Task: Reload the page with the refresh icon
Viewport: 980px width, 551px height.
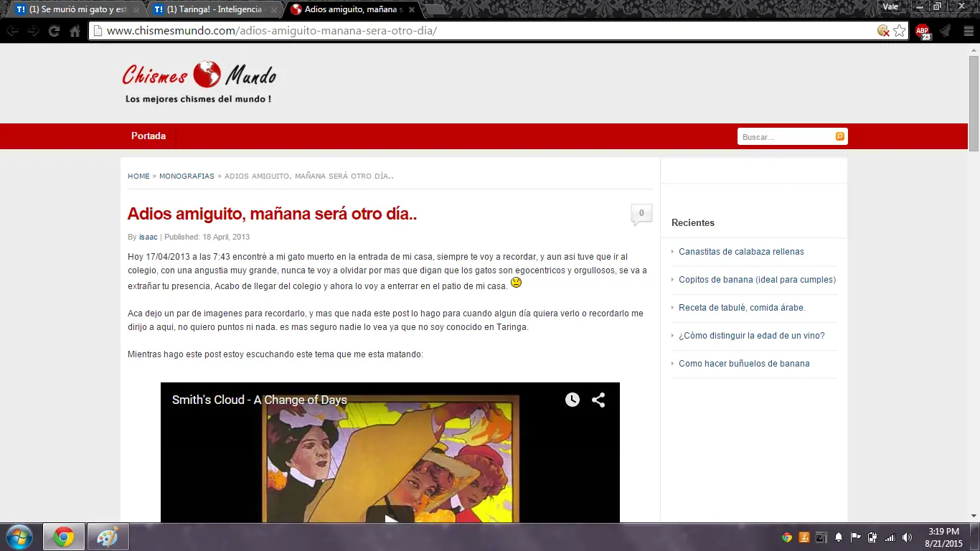Action: coord(54,31)
